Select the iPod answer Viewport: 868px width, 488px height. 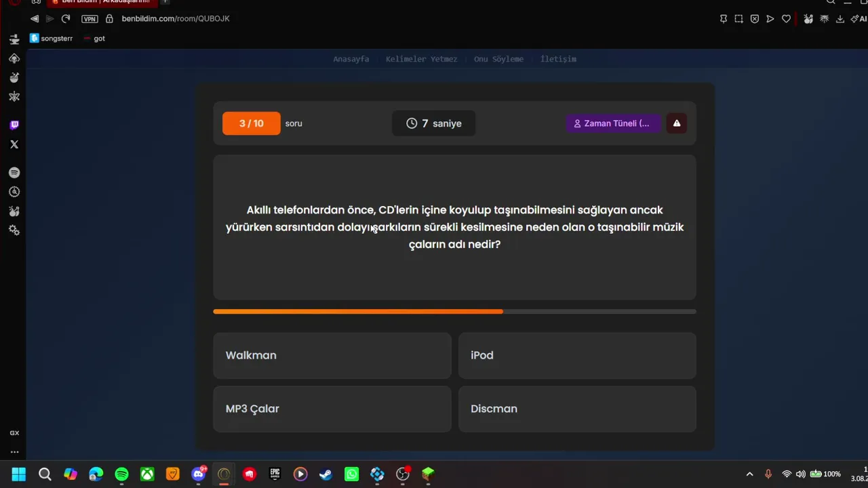coord(577,355)
